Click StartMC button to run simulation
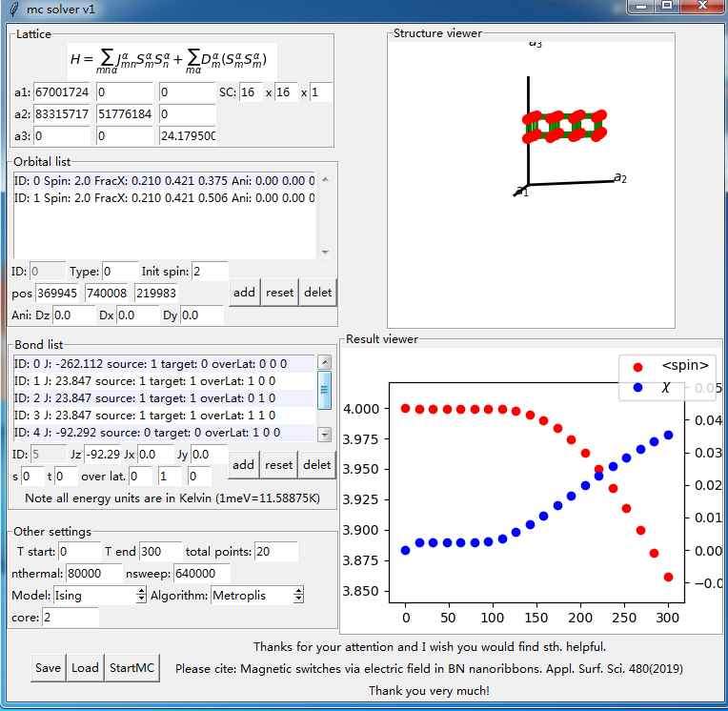728x711 pixels. (131, 667)
